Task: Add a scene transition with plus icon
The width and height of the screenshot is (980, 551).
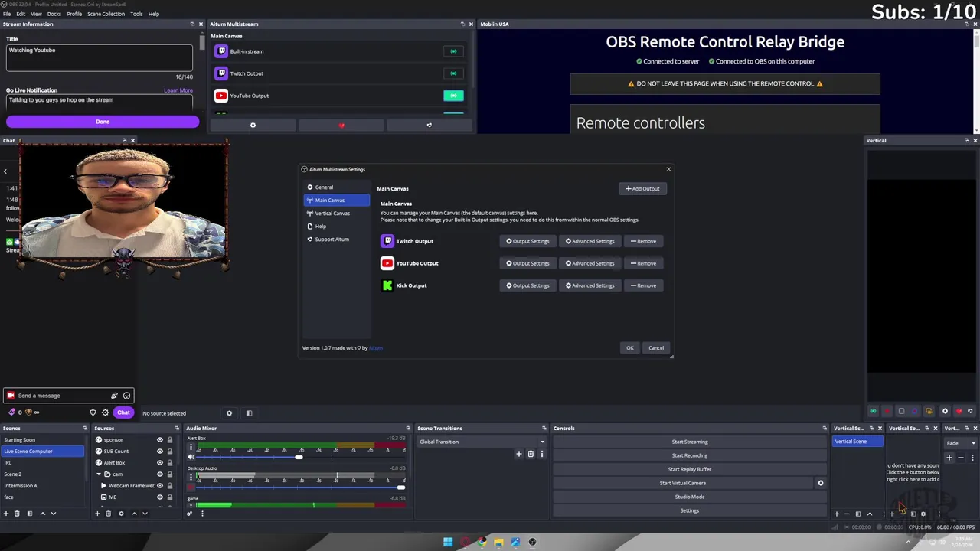Action: (518, 454)
